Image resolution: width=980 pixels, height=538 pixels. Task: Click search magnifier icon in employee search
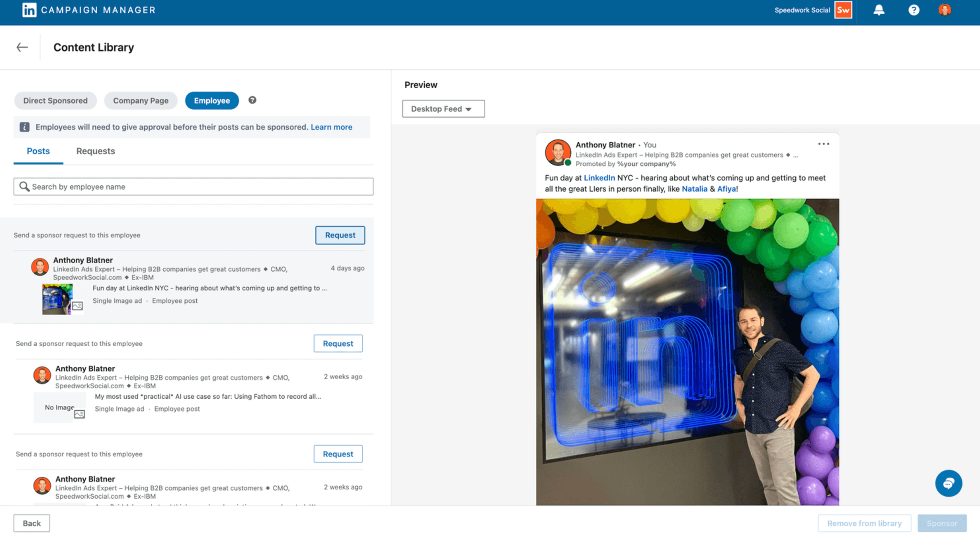[x=24, y=186]
